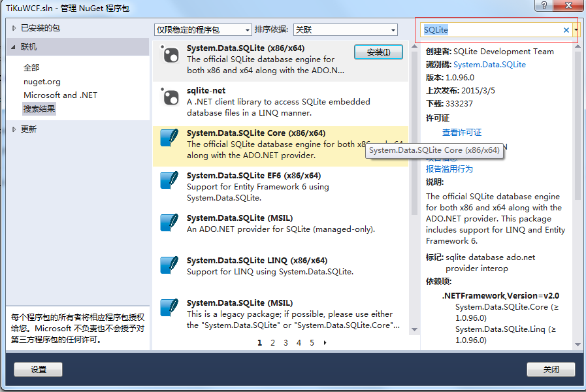The height and width of the screenshot is (392, 586).
Task: Click the 上次发布: 2015/3/5 date
Action: click(461, 90)
